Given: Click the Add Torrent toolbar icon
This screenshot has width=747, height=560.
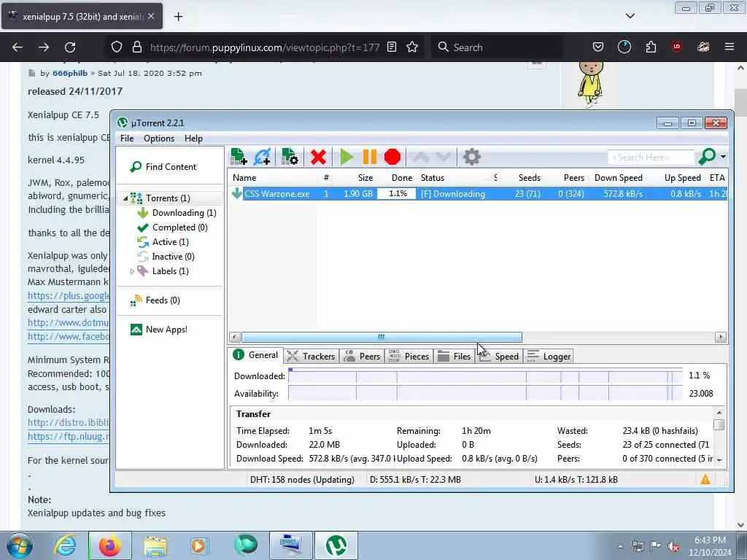Looking at the screenshot, I should 239,157.
